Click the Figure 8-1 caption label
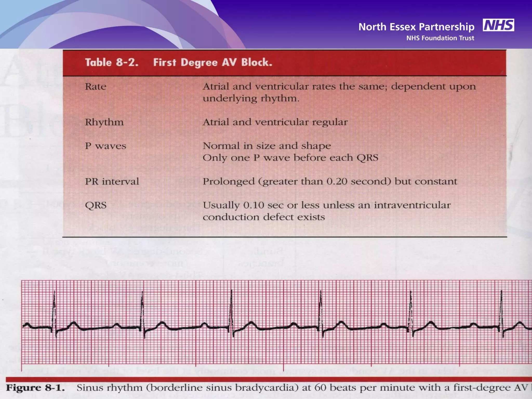 (35, 388)
